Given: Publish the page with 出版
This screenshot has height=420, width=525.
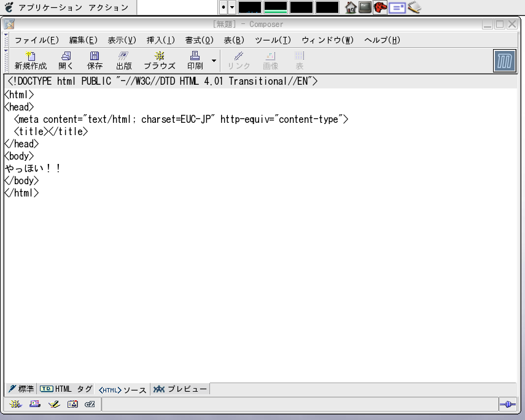Looking at the screenshot, I should point(123,61).
